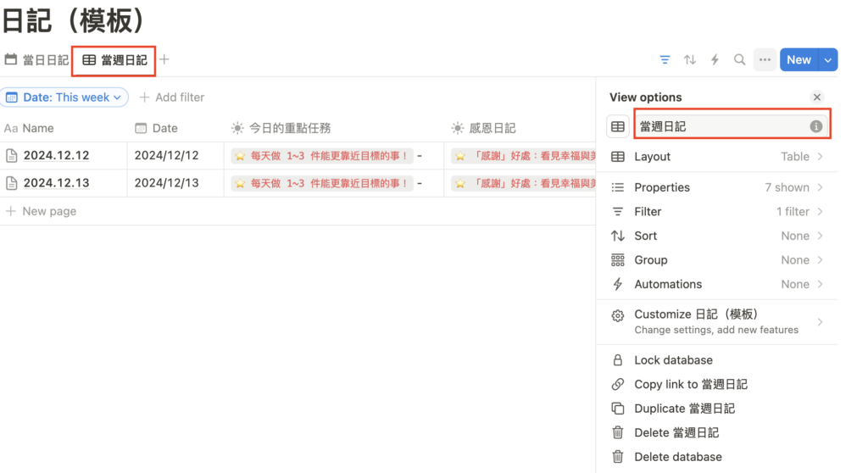Open the three-dots view options button
The height and width of the screenshot is (473, 868).
pos(765,60)
